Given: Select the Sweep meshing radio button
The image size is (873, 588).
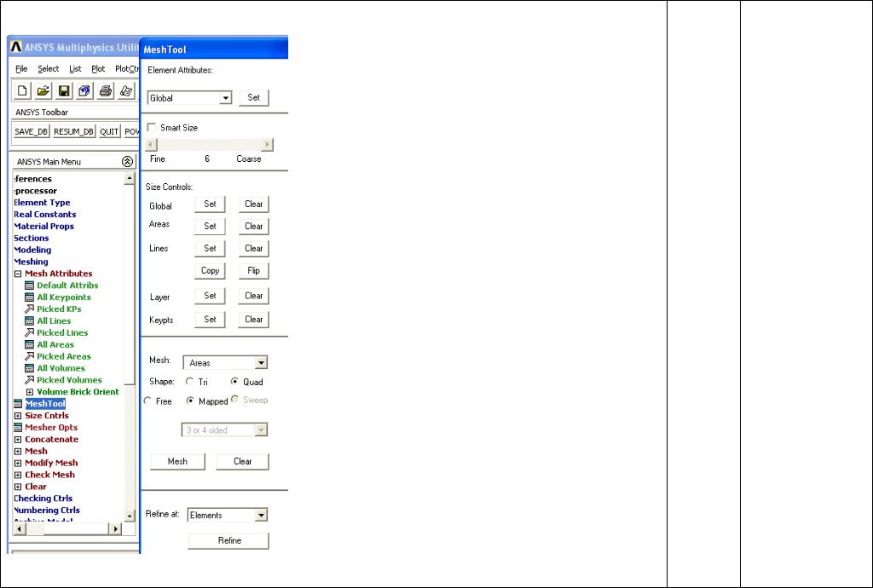Looking at the screenshot, I should (235, 400).
